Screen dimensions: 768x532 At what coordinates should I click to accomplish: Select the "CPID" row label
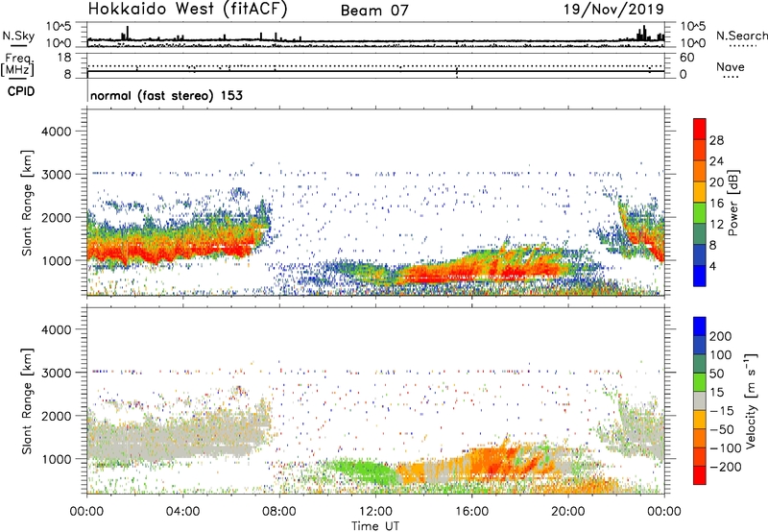[x=21, y=91]
